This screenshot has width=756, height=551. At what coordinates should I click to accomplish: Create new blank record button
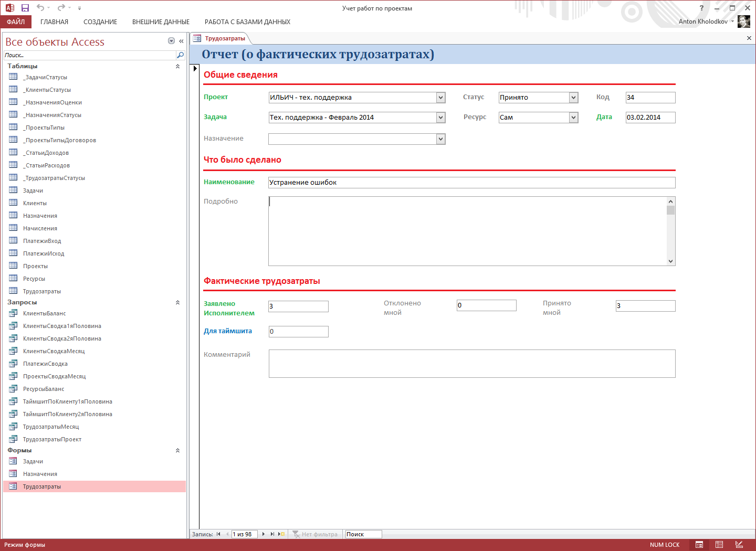click(281, 534)
